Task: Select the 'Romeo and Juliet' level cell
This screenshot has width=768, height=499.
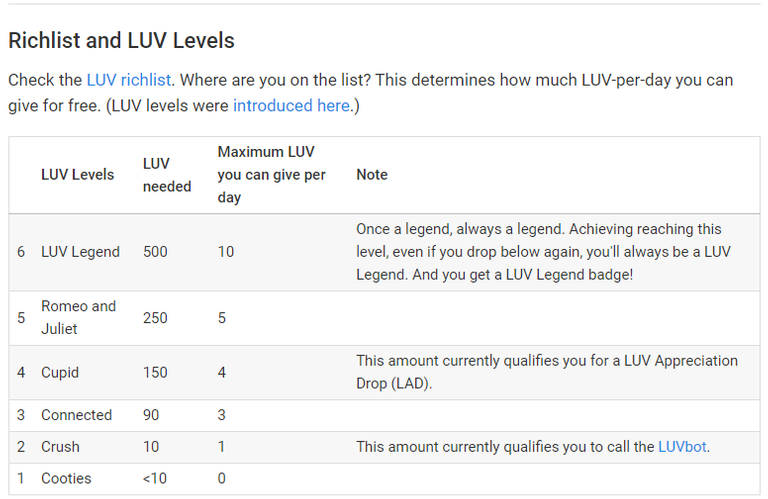Action: pyautogui.click(x=78, y=317)
